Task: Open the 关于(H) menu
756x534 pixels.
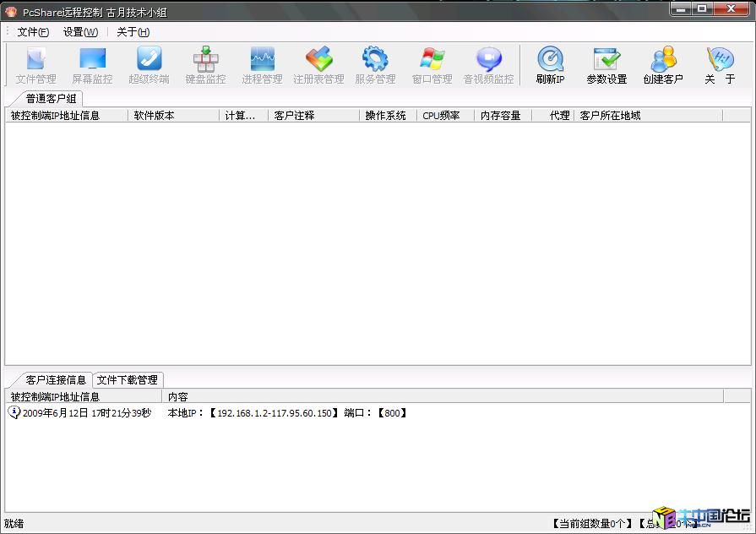Action: tap(133, 32)
